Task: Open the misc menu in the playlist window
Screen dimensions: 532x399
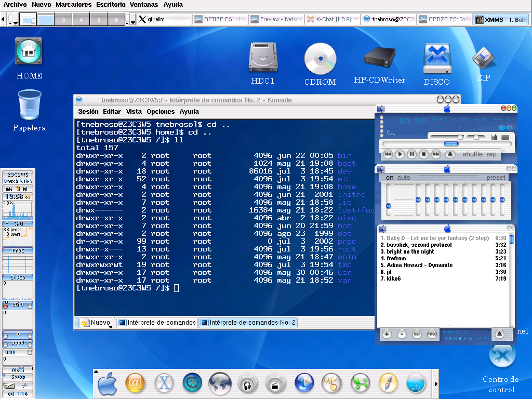Action: 432,334
